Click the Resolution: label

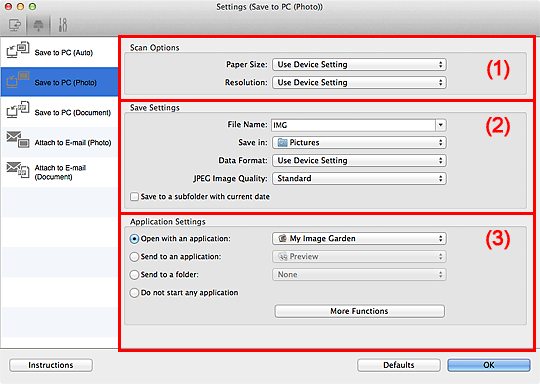246,82
